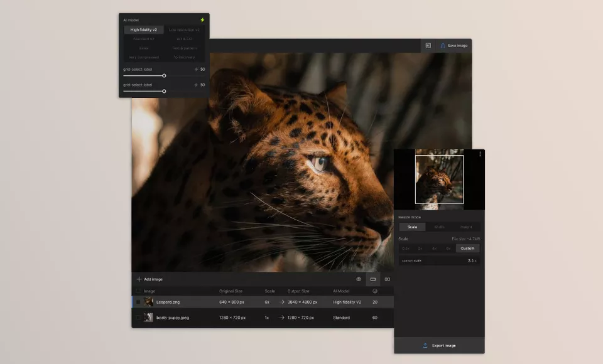Select the Low resolution v2 model

184,29
